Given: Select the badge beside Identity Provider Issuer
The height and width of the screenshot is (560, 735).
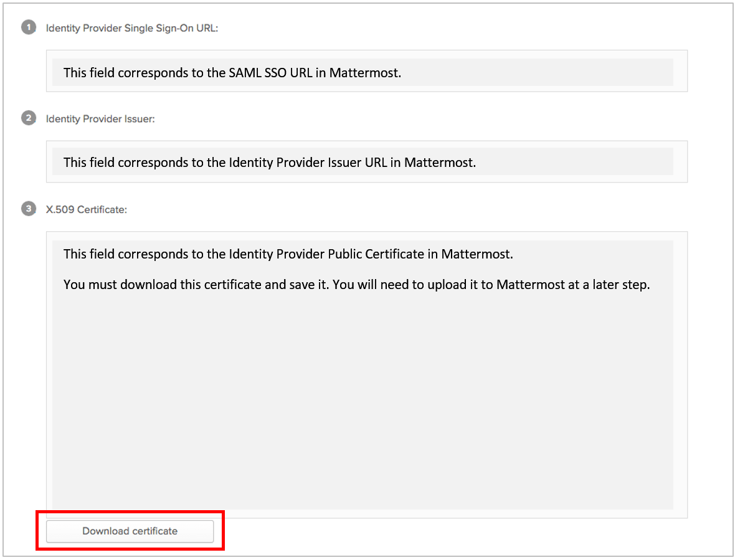Looking at the screenshot, I should pos(29,118).
